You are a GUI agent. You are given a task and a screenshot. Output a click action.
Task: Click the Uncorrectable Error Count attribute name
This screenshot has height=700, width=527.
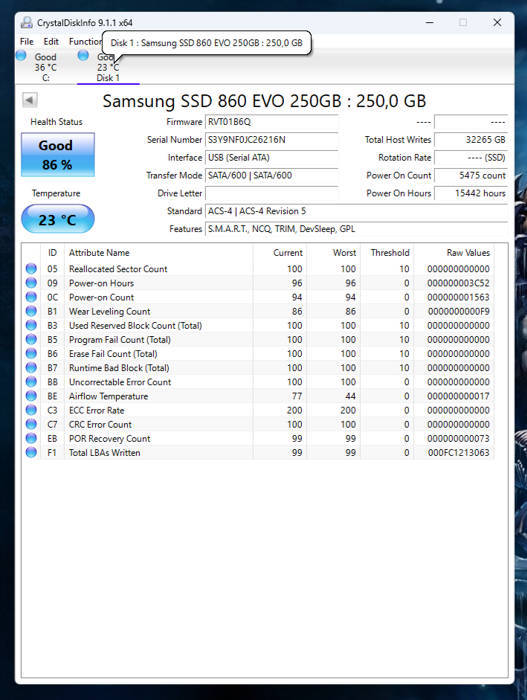coord(120,382)
